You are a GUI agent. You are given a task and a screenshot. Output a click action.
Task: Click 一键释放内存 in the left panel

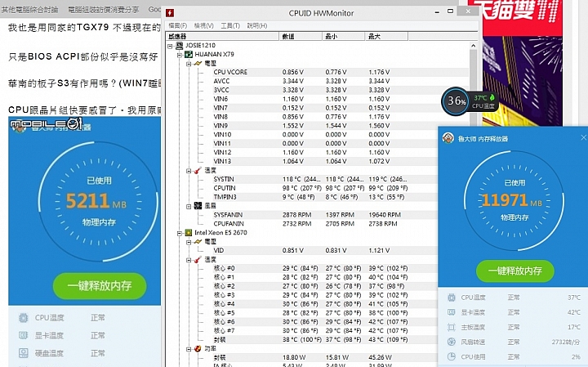coord(100,286)
